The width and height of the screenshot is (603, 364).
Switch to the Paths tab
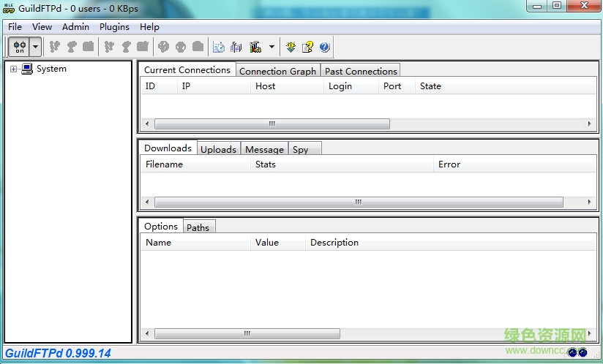coord(198,227)
